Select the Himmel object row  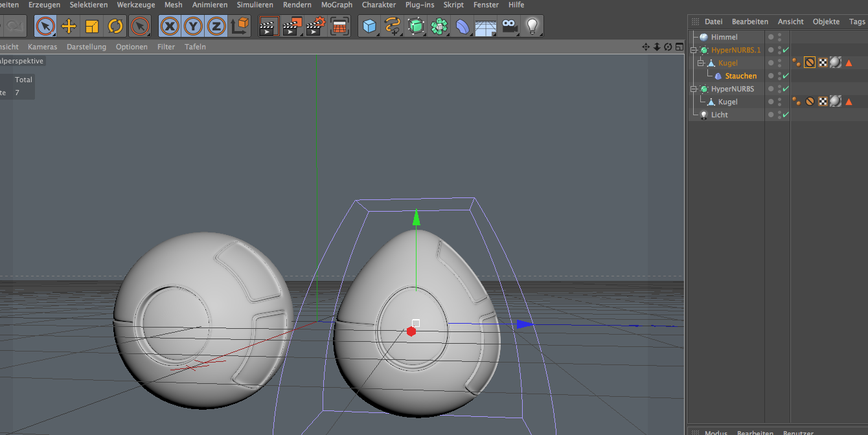pyautogui.click(x=724, y=38)
